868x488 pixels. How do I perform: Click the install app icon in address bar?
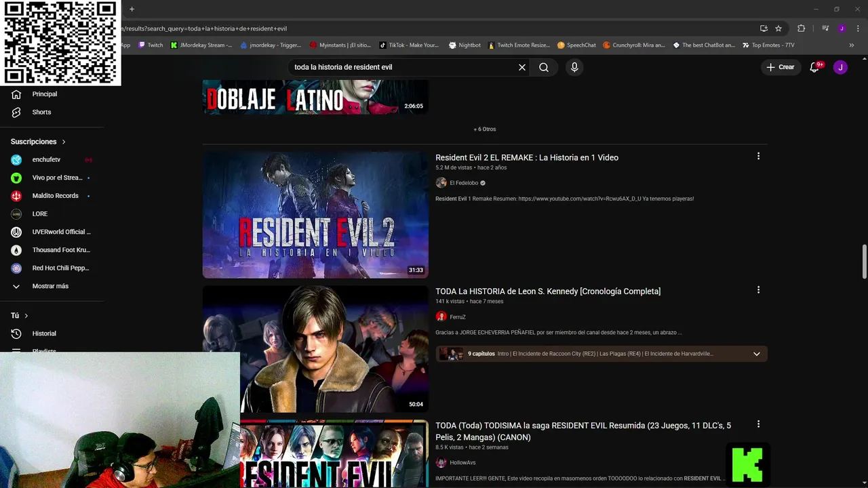click(x=764, y=28)
